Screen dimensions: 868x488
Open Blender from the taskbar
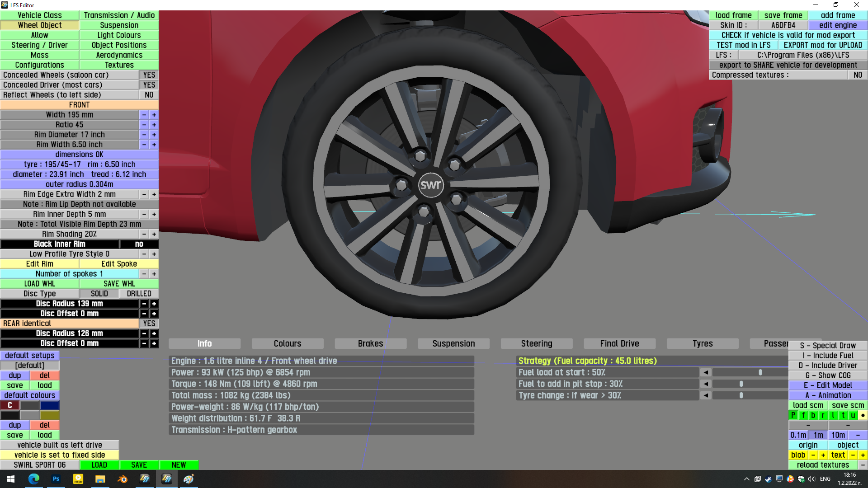coord(122,479)
